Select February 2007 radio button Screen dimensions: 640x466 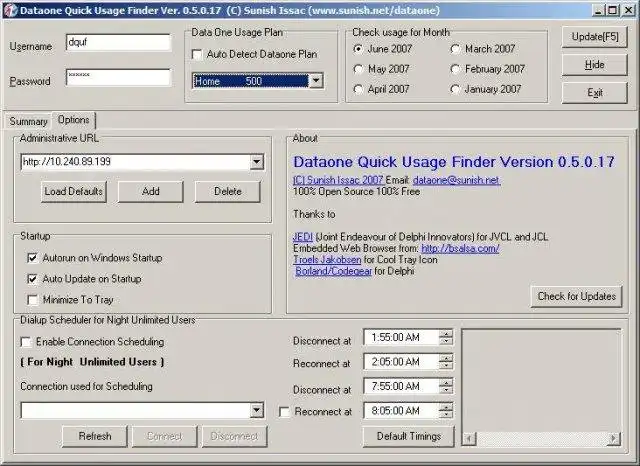455,69
